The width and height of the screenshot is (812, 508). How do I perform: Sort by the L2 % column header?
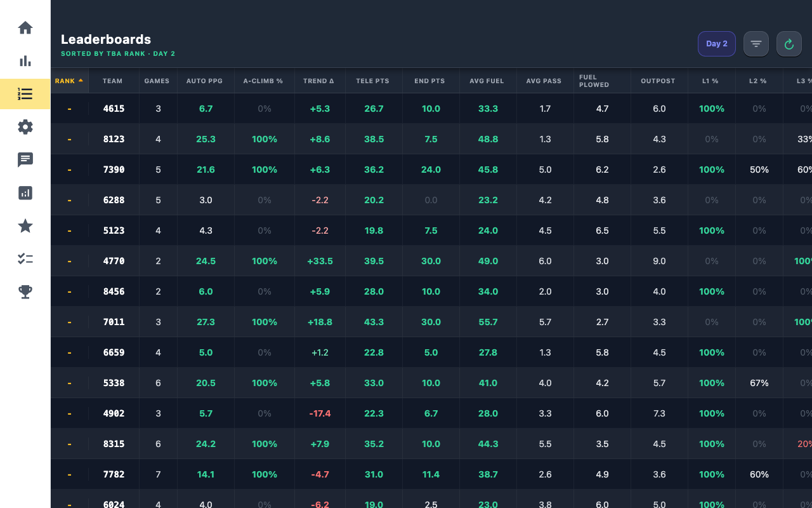[759, 81]
